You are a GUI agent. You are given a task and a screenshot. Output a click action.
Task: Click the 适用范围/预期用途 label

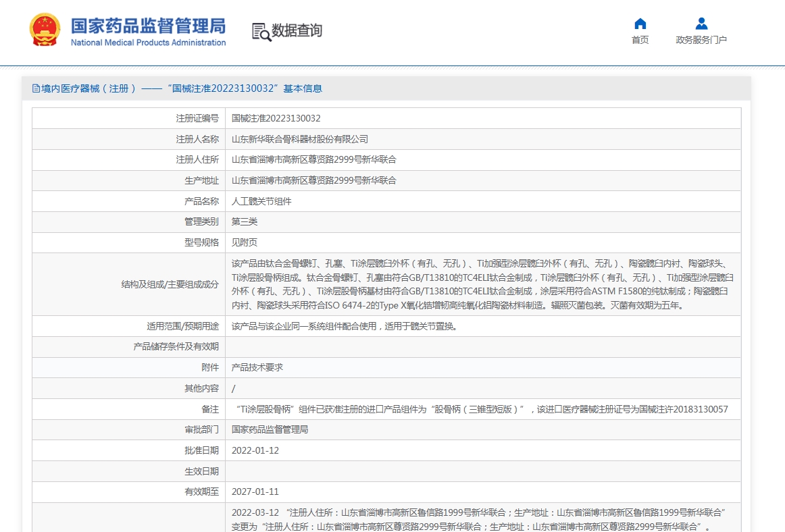(x=182, y=326)
